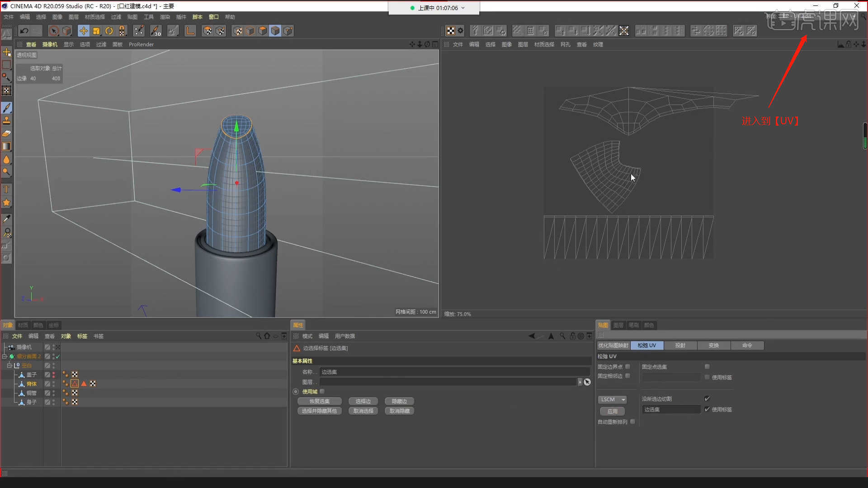The width and height of the screenshot is (868, 488).
Task: Click the UV checkerboard texture icon
Action: [x=451, y=31]
